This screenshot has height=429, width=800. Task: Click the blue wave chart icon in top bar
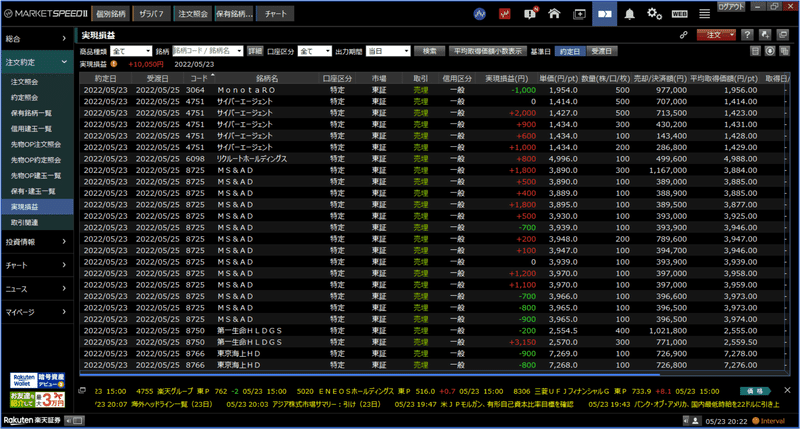[x=480, y=14]
